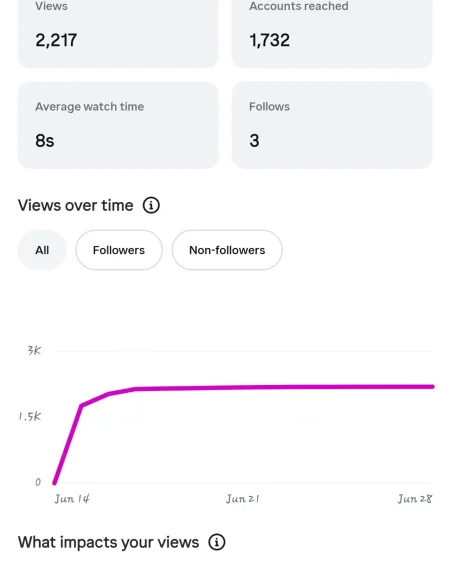Tap the magenta line's end point at Jun 28
Viewport: 450px width, 562px height.
(432, 387)
